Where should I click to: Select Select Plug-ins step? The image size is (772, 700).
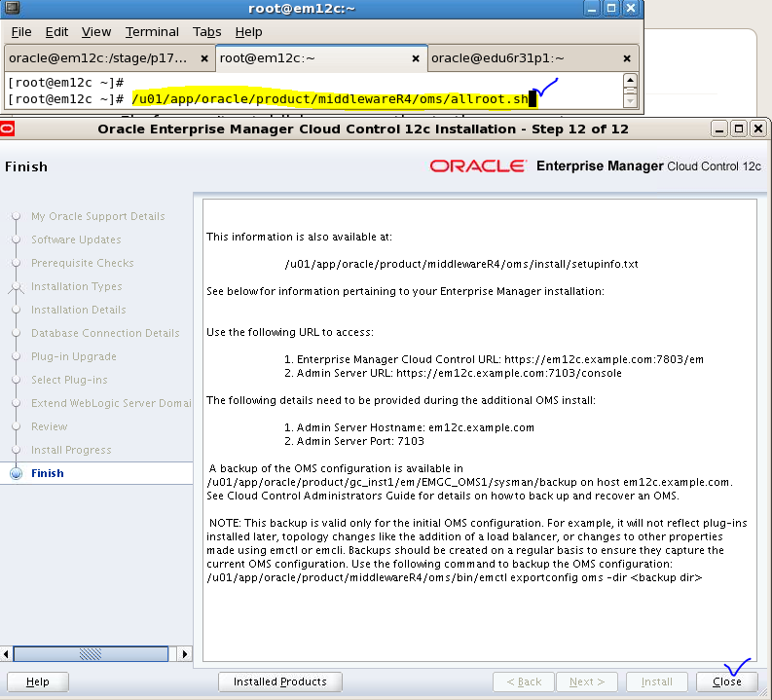tap(69, 380)
